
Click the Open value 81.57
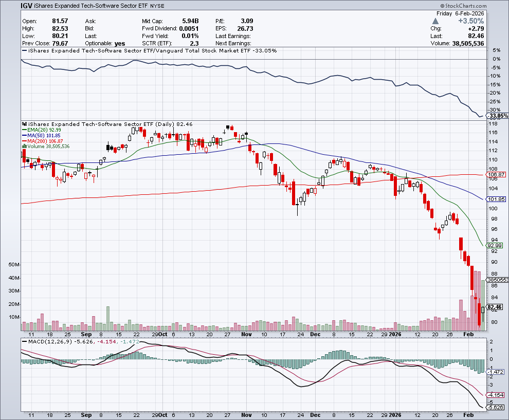click(60, 21)
